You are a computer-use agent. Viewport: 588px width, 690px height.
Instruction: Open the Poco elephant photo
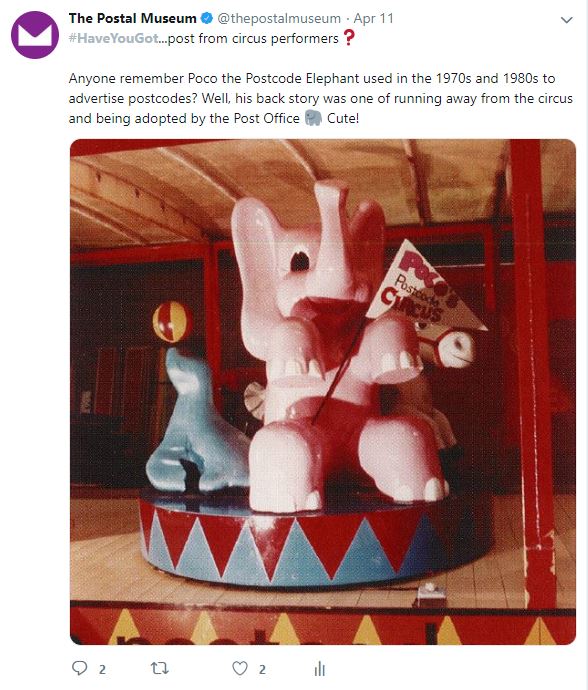[323, 392]
